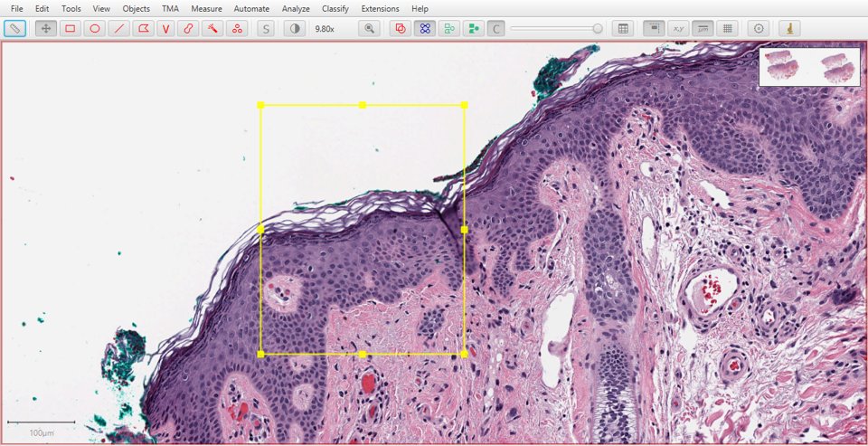
Task: Select the Rectangle annotation tool
Action: pos(71,28)
